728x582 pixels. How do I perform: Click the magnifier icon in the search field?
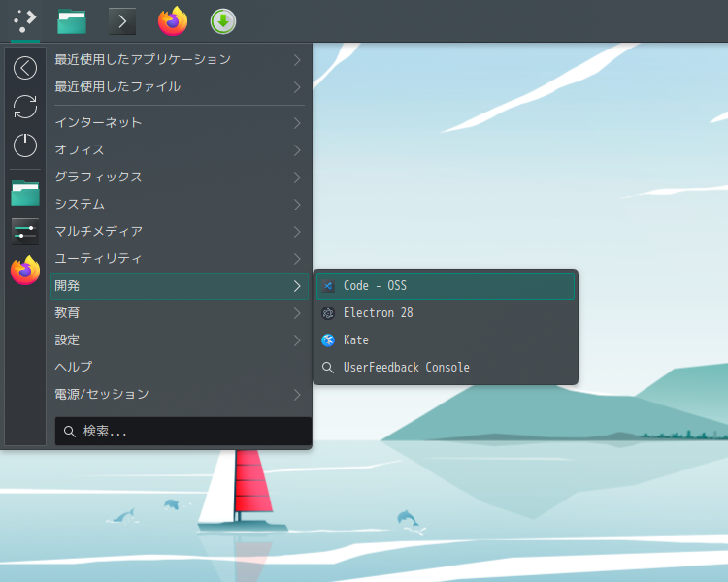click(x=70, y=432)
